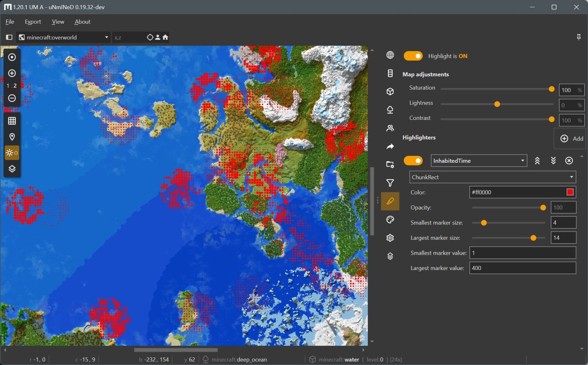Click the Add highlighter button
This screenshot has width=588, height=365.
(x=570, y=138)
